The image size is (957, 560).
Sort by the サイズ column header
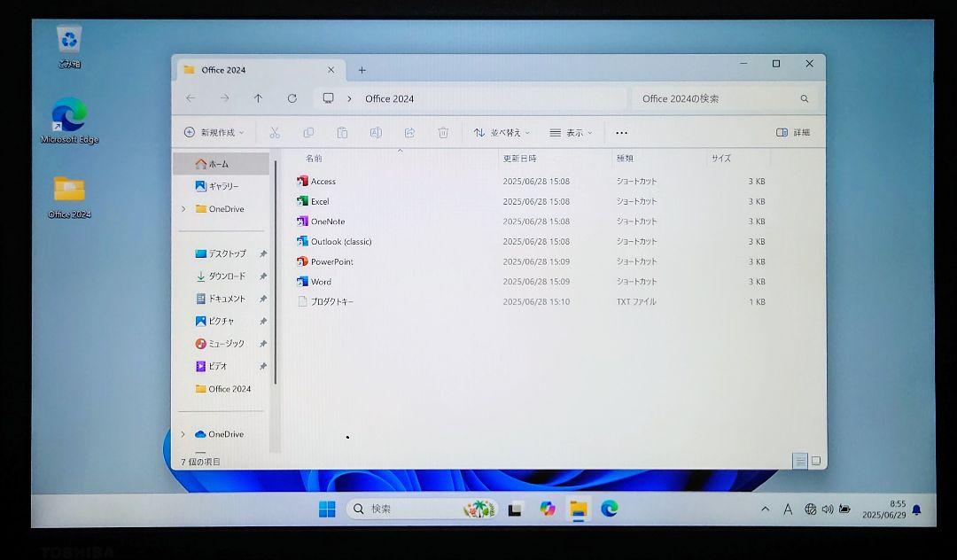(x=720, y=159)
